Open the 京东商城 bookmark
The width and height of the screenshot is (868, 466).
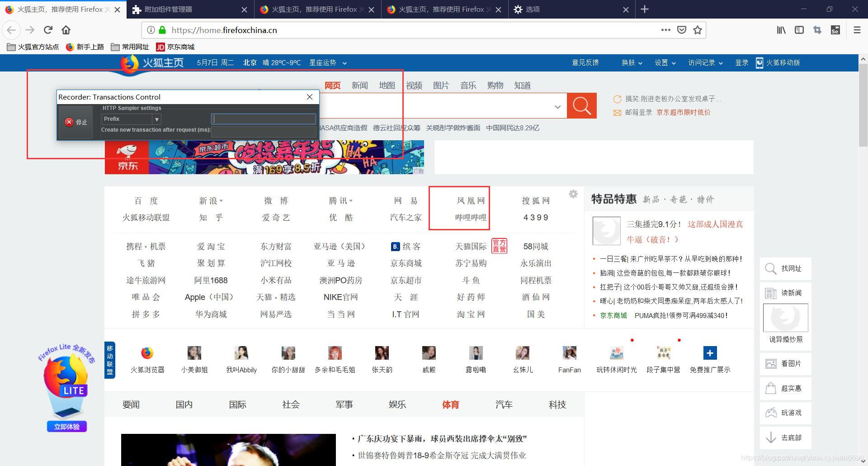[175, 47]
